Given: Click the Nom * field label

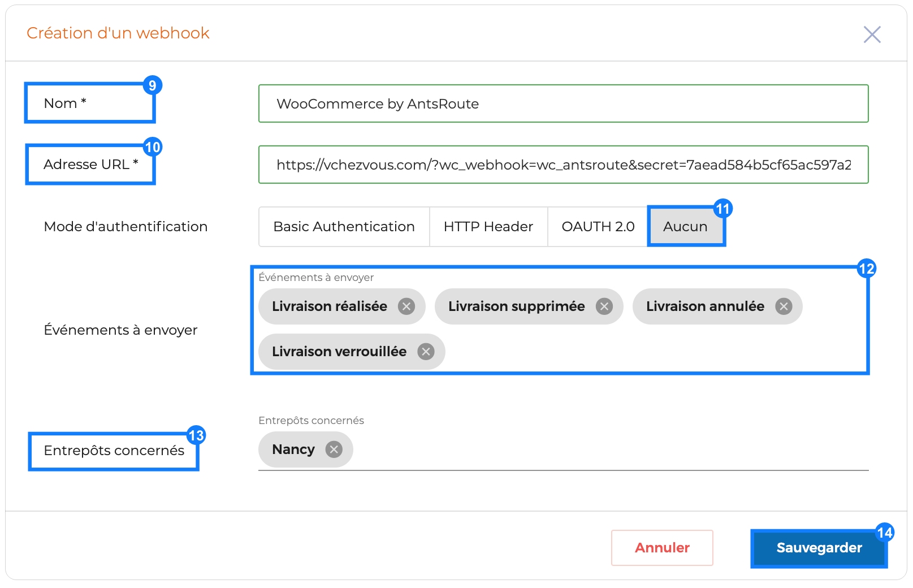Looking at the screenshot, I should (65, 103).
